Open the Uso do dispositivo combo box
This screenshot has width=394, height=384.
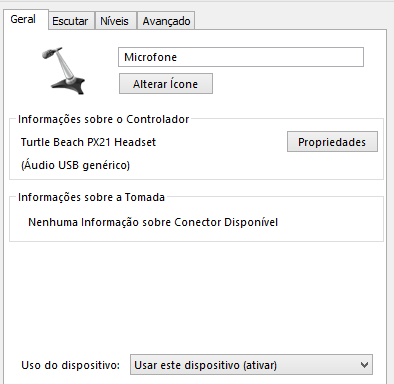pyautogui.click(x=251, y=365)
